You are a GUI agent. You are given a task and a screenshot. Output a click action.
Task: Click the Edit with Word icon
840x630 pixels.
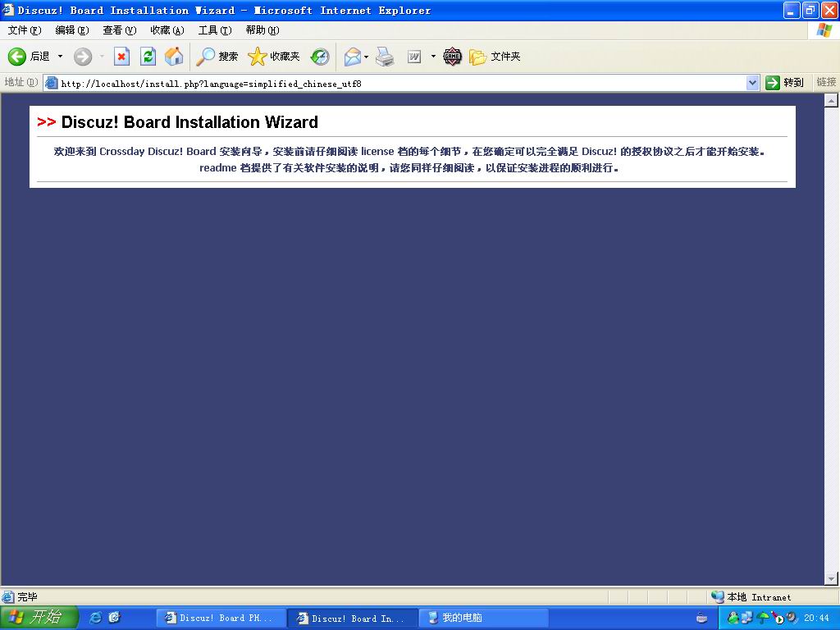tap(414, 57)
